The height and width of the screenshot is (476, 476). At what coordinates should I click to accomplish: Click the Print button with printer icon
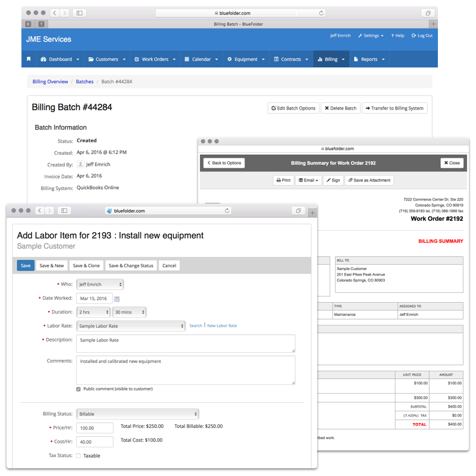[283, 180]
